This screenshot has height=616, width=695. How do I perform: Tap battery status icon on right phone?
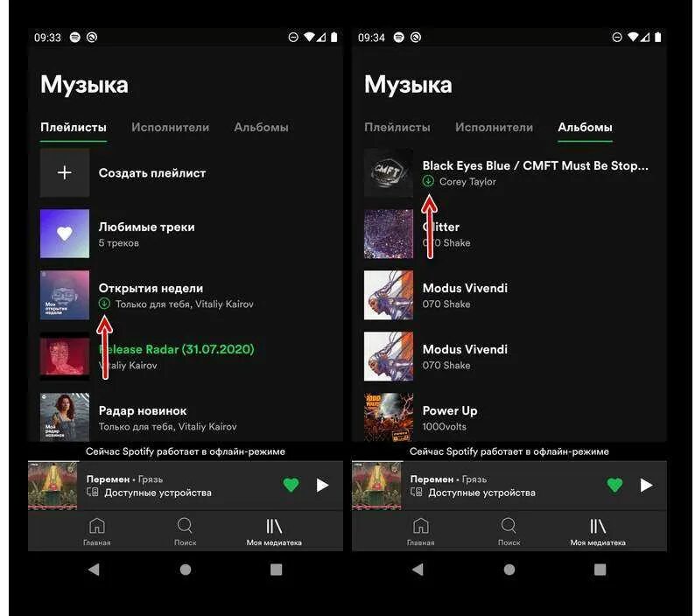click(657, 38)
